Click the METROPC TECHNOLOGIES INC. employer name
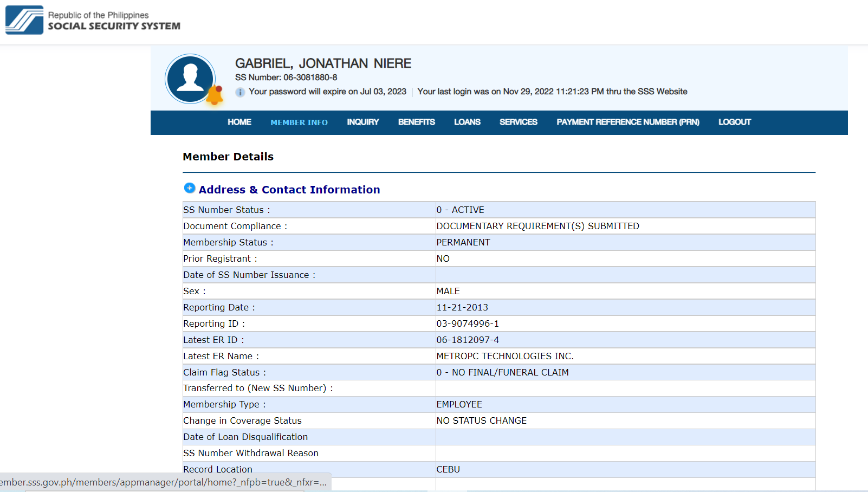Image resolution: width=868 pixels, height=492 pixels. coord(504,356)
